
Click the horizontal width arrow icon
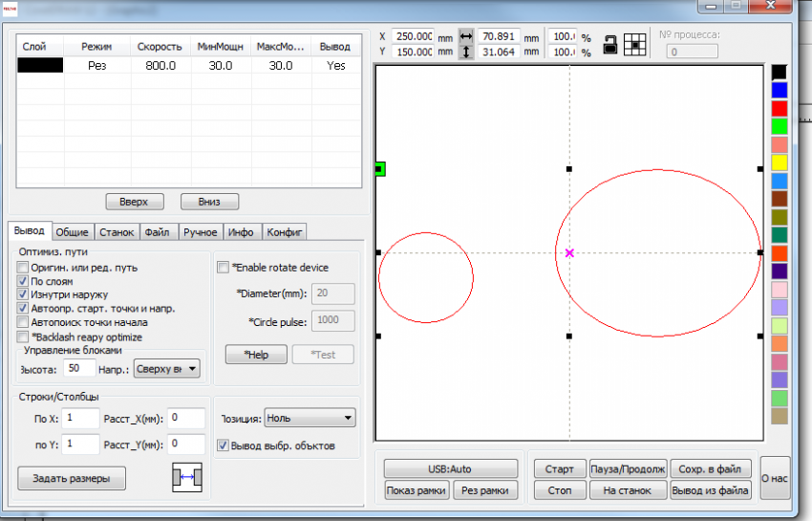pyautogui.click(x=466, y=35)
